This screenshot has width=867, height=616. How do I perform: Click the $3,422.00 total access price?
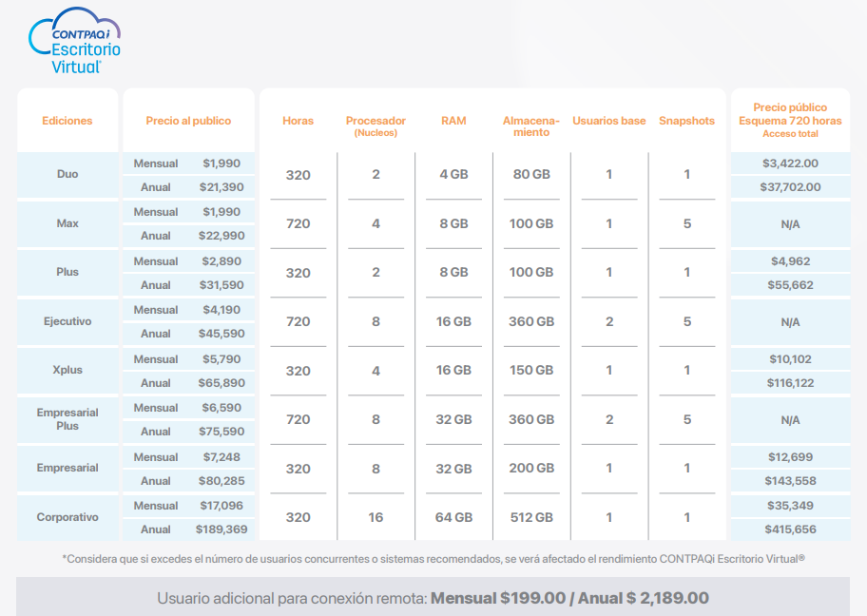[790, 164]
